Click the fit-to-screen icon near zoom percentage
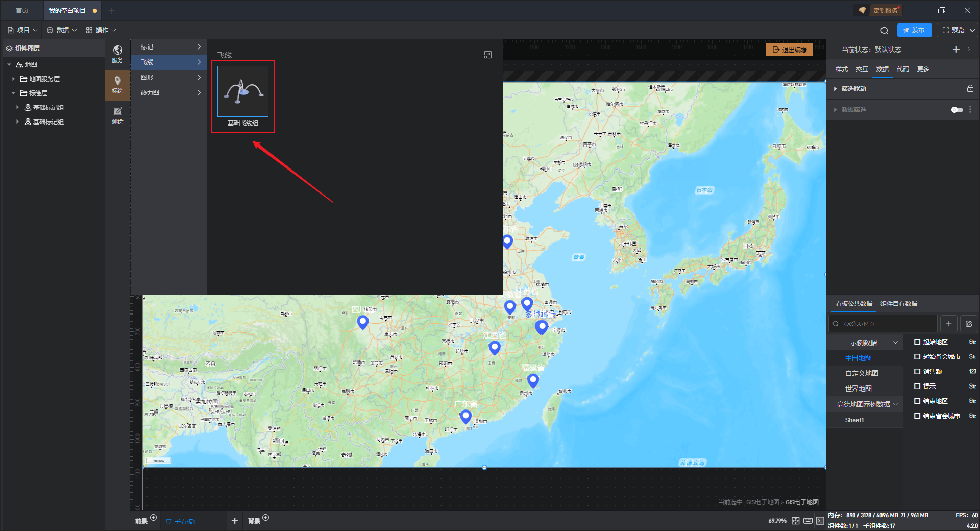 pos(795,521)
